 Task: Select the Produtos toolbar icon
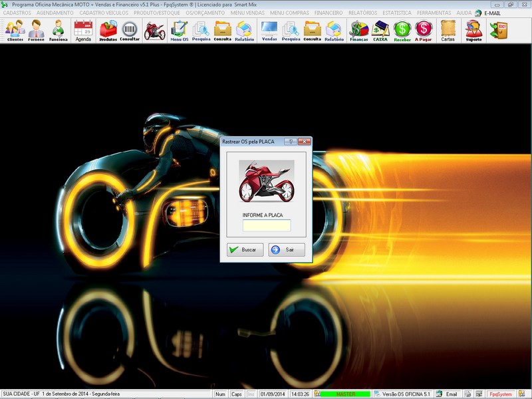108,31
